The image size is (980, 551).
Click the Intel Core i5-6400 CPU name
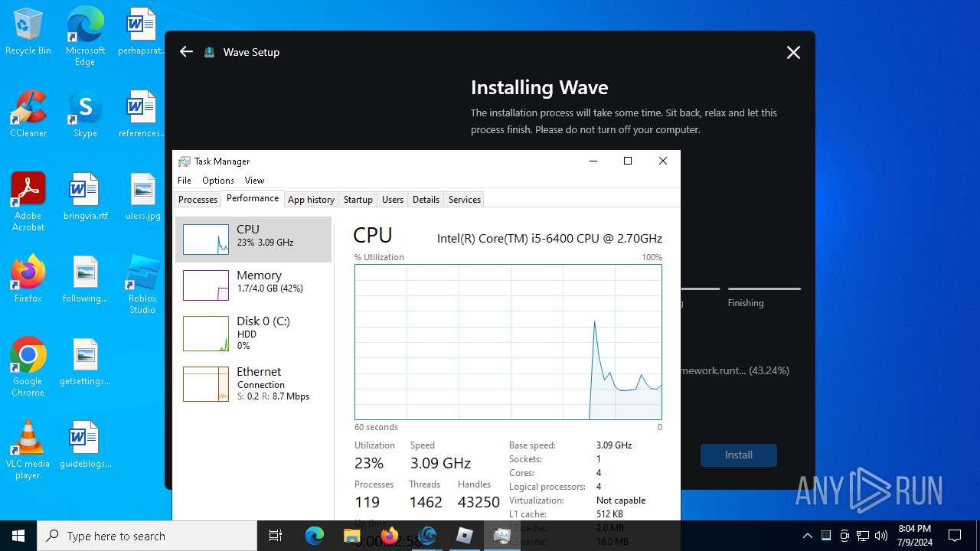tap(550, 238)
